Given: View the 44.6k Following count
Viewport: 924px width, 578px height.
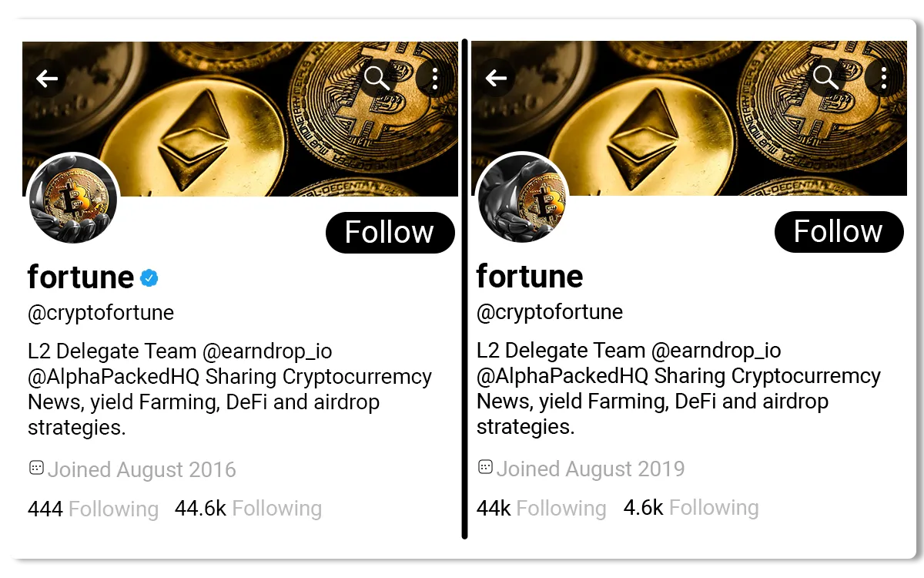Looking at the screenshot, I should click(248, 508).
